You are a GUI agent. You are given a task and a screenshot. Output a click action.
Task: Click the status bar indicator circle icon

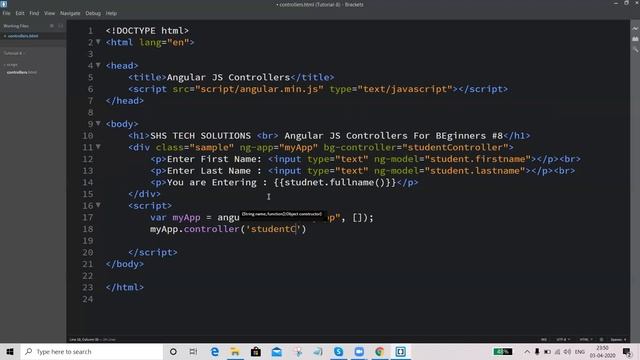point(601,340)
